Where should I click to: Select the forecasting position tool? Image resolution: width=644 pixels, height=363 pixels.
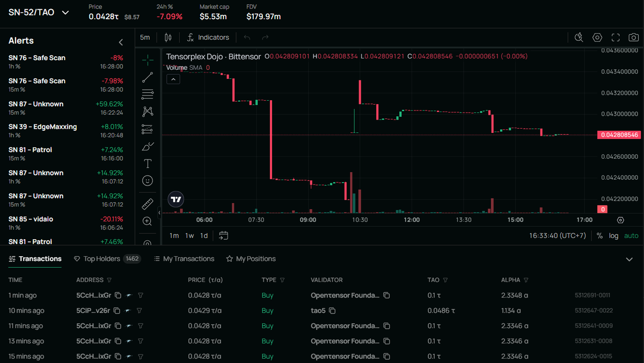pyautogui.click(x=148, y=129)
